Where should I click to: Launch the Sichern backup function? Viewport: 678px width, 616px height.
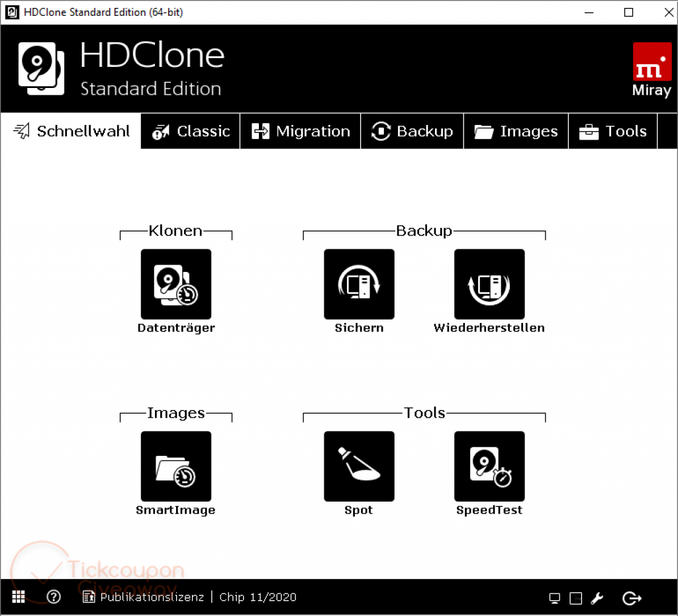pos(359,284)
